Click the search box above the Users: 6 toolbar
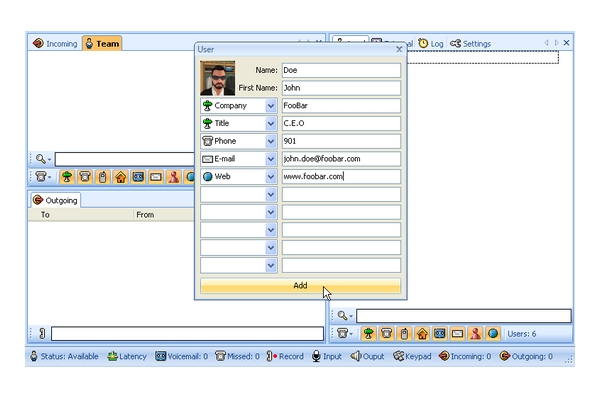 coord(464,316)
